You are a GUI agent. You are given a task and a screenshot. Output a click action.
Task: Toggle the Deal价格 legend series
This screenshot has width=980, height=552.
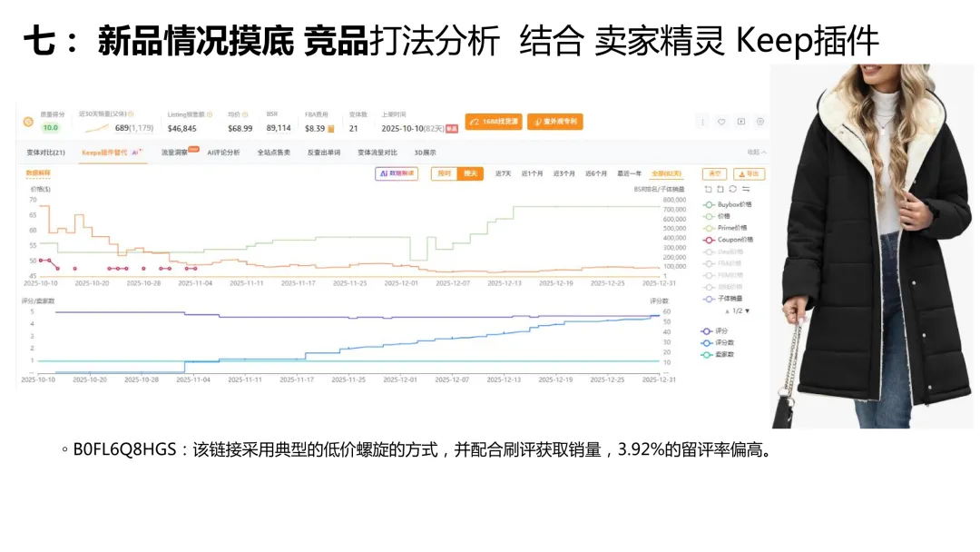(723, 251)
